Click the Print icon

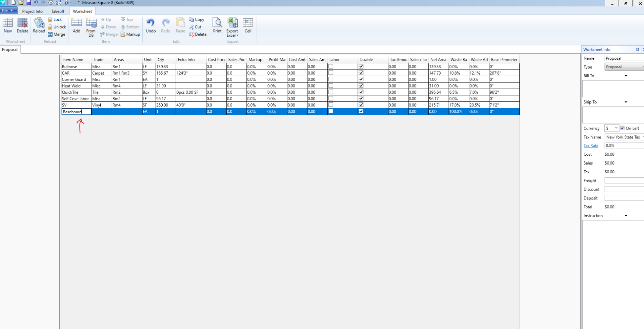point(217,25)
